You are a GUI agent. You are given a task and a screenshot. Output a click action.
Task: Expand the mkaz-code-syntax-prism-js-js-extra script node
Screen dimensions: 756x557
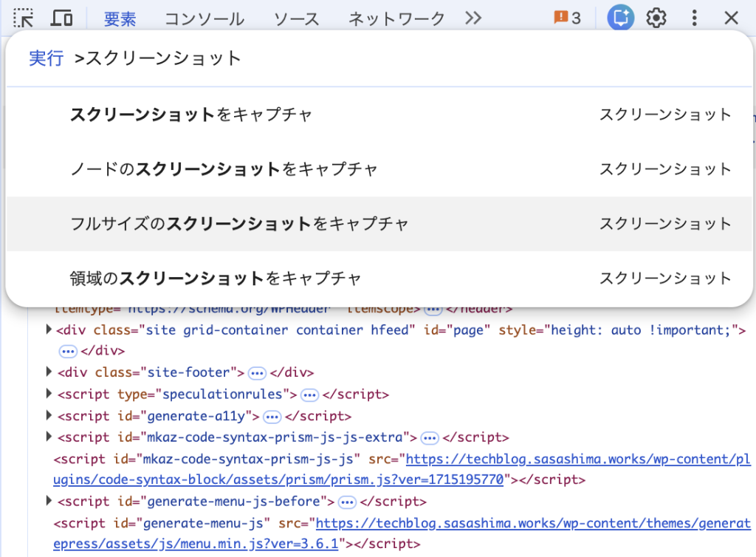[49, 437]
